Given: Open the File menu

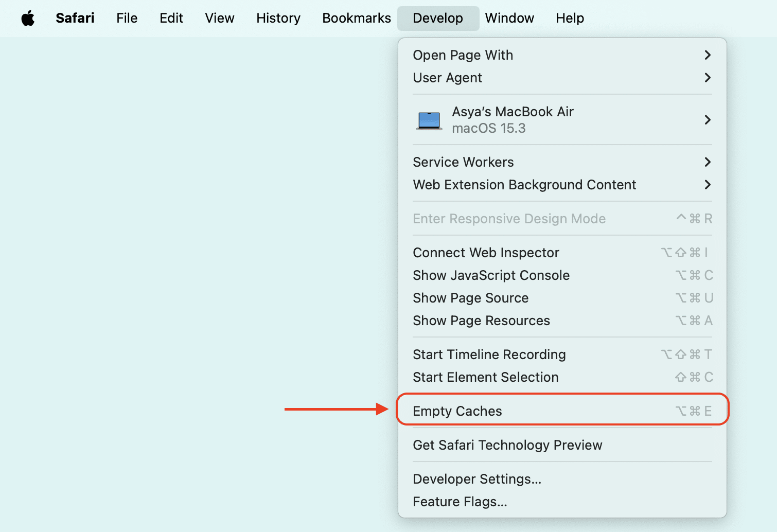Looking at the screenshot, I should point(127,19).
